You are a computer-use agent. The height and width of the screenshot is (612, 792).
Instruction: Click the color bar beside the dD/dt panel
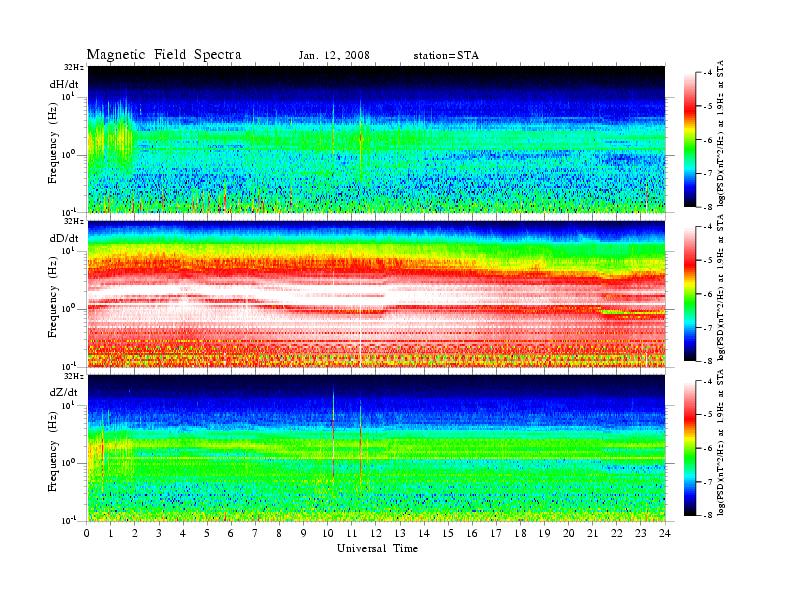(690, 293)
